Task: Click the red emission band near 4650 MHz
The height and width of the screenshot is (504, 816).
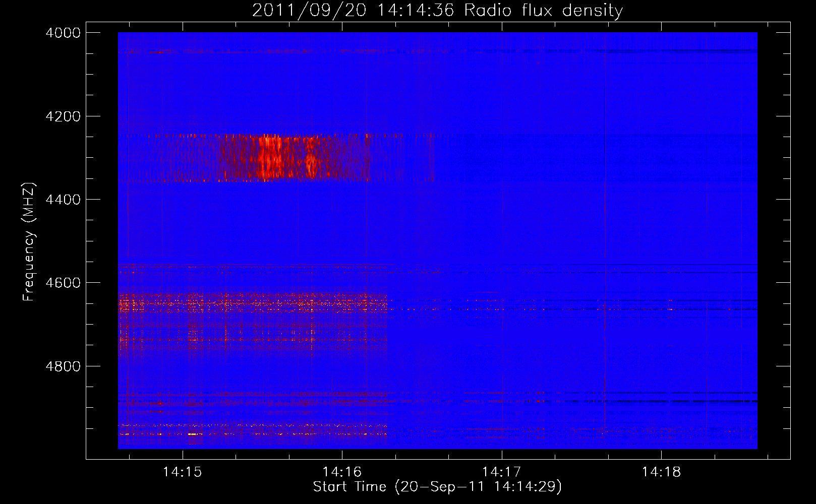Action: [x=253, y=304]
